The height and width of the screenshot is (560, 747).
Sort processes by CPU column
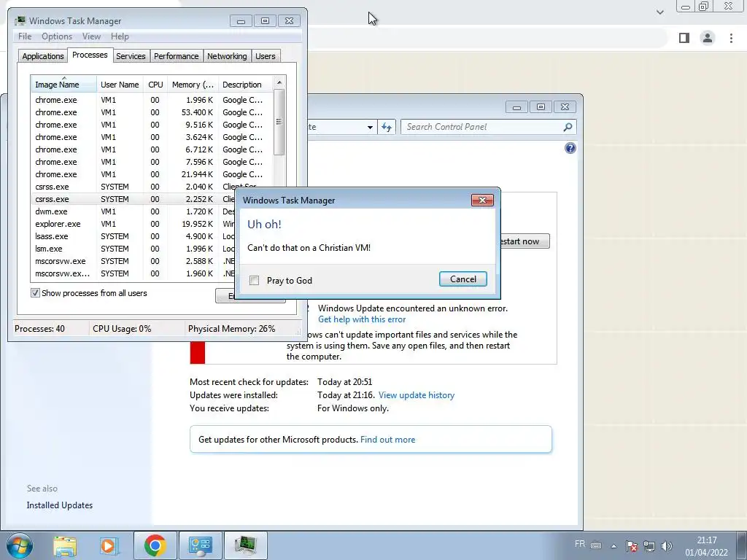(155, 85)
